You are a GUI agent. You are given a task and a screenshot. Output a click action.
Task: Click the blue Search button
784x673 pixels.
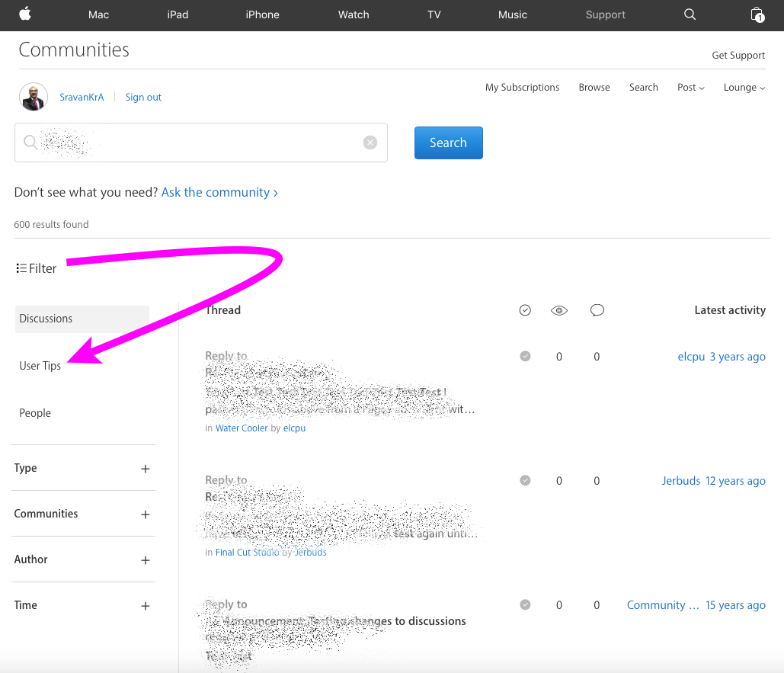(449, 143)
